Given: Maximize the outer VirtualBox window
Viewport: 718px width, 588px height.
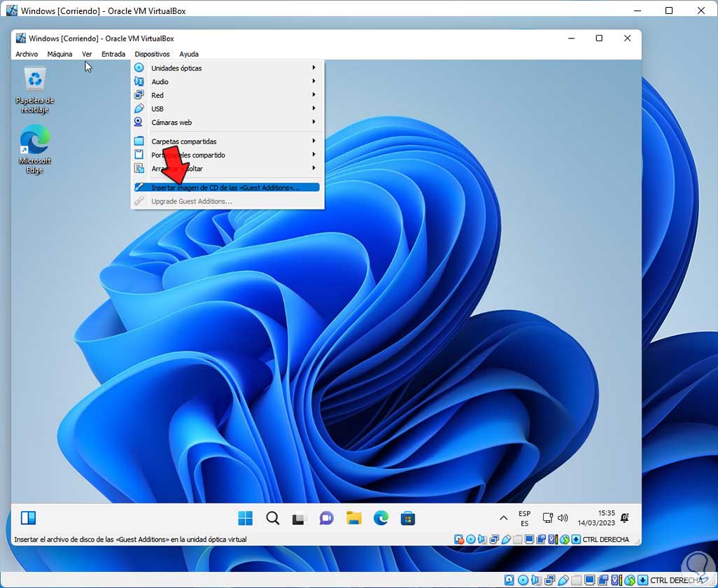Looking at the screenshot, I should [669, 10].
